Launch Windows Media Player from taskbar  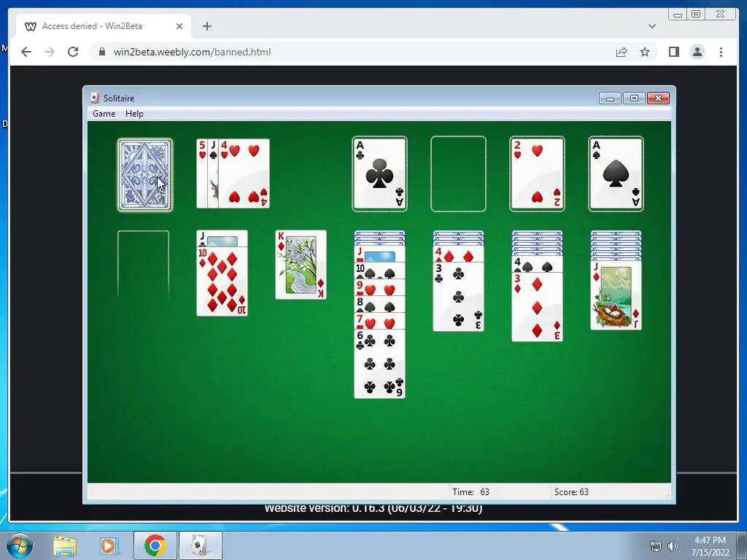tap(109, 545)
